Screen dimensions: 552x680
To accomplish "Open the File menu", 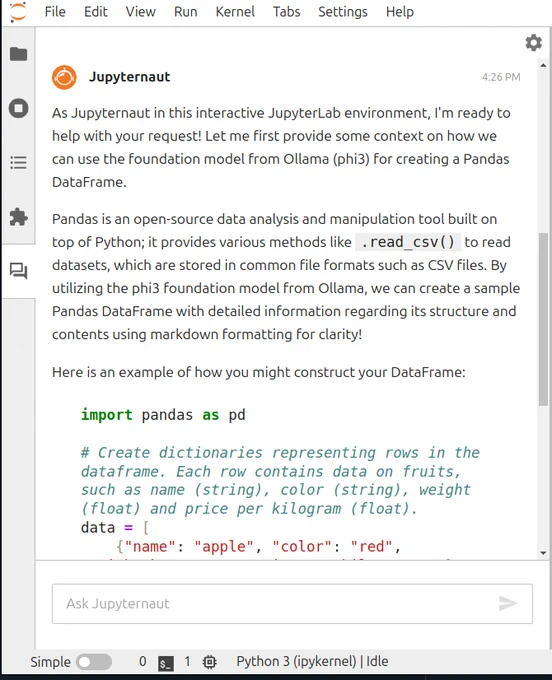I will coord(55,12).
